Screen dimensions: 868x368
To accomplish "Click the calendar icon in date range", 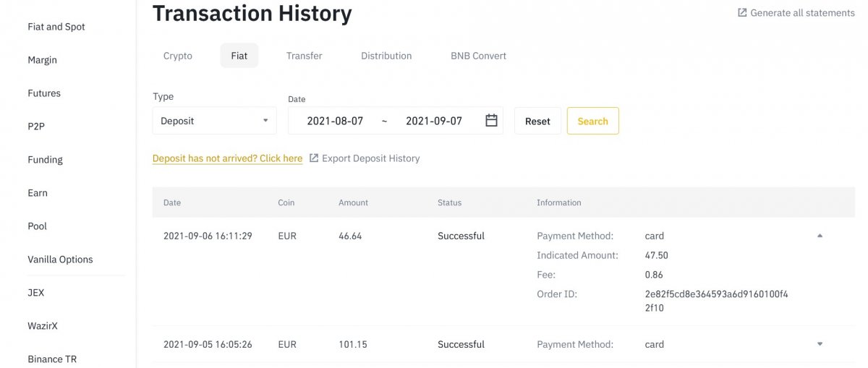I will tap(491, 121).
